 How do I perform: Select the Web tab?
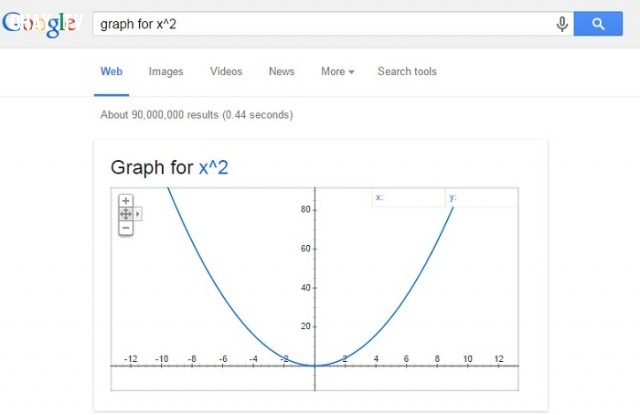pos(111,71)
